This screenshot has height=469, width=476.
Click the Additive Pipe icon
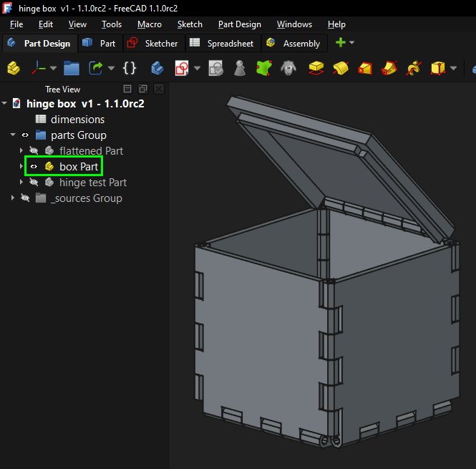click(x=389, y=68)
